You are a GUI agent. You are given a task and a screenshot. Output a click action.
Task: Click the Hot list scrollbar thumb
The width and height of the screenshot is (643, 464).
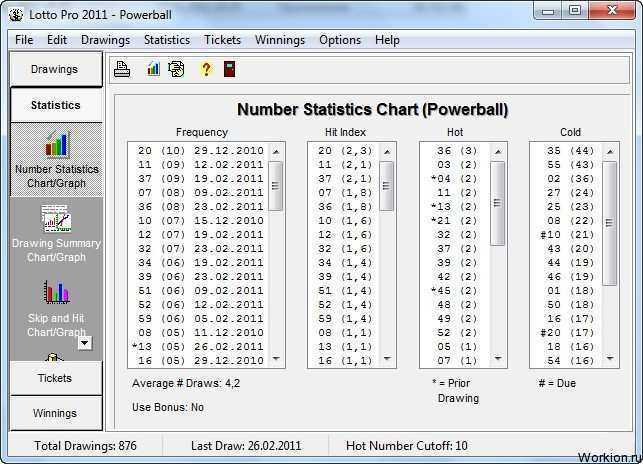pyautogui.click(x=497, y=203)
